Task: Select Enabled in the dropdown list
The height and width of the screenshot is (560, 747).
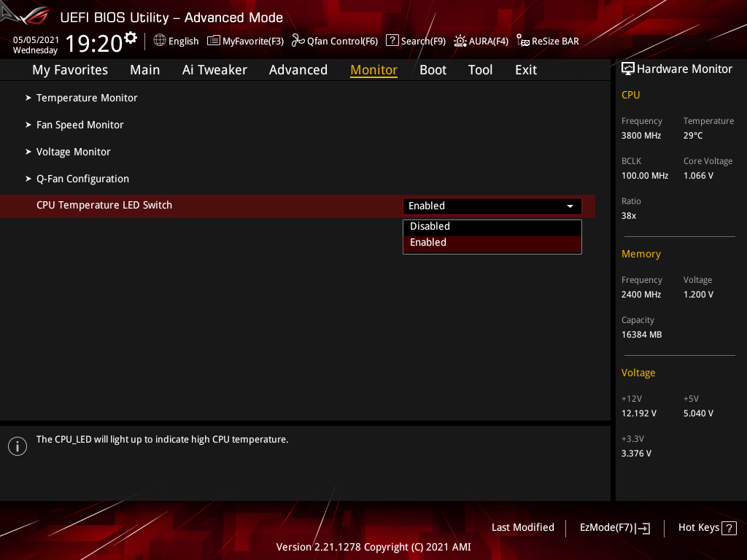Action: tap(492, 244)
